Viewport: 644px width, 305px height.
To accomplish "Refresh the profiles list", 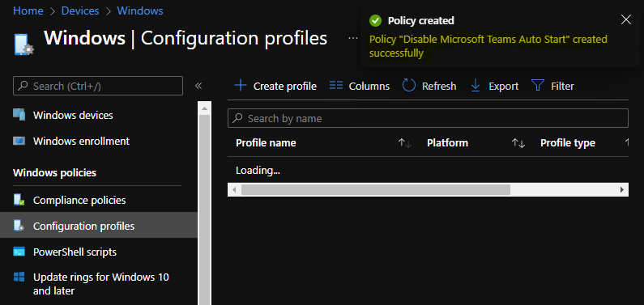I will point(429,86).
